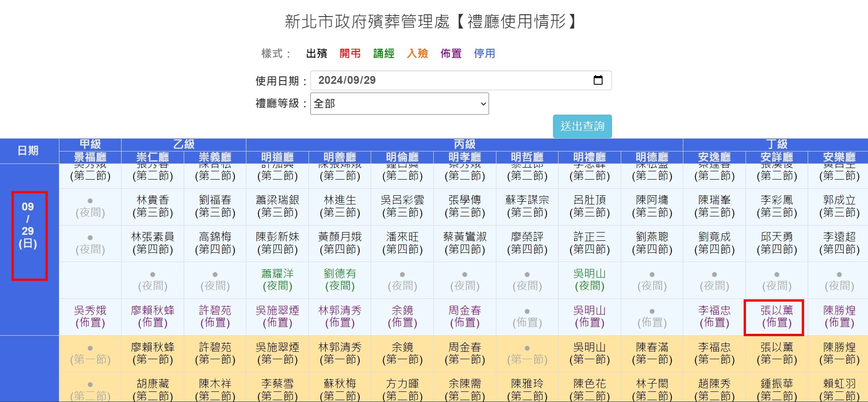Click the 安逸廳 column header

pyautogui.click(x=714, y=157)
